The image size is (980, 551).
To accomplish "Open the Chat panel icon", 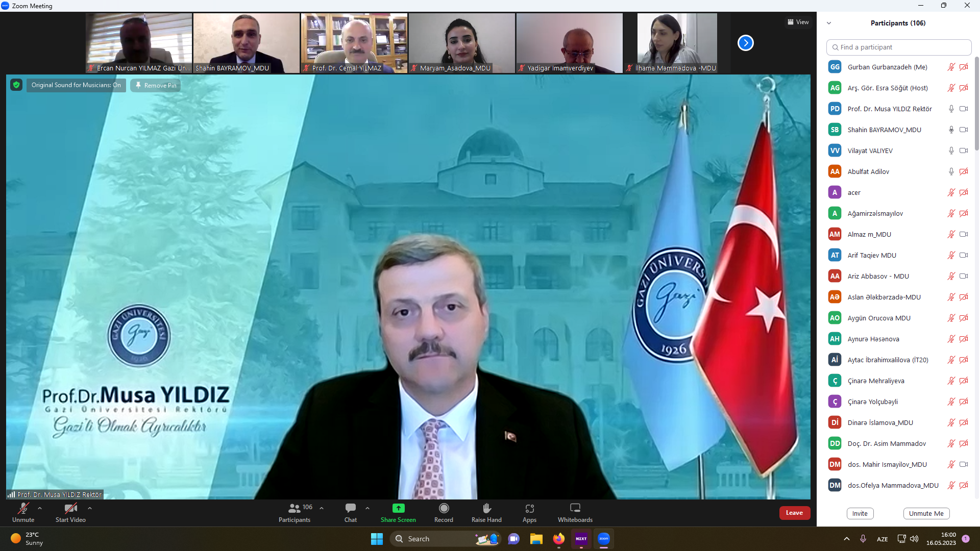I will (350, 508).
